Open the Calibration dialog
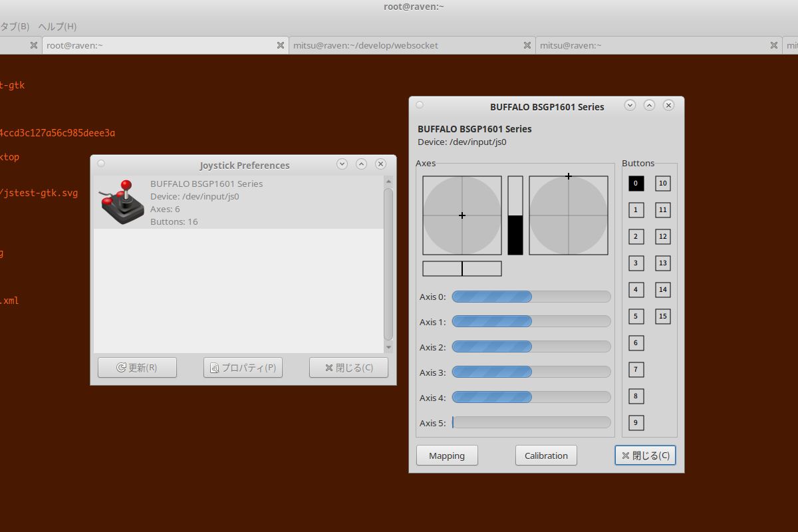Viewport: 798px width, 532px height. click(x=545, y=456)
